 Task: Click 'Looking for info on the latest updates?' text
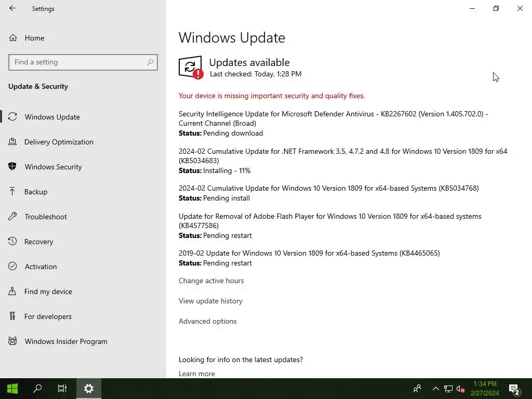(x=241, y=360)
